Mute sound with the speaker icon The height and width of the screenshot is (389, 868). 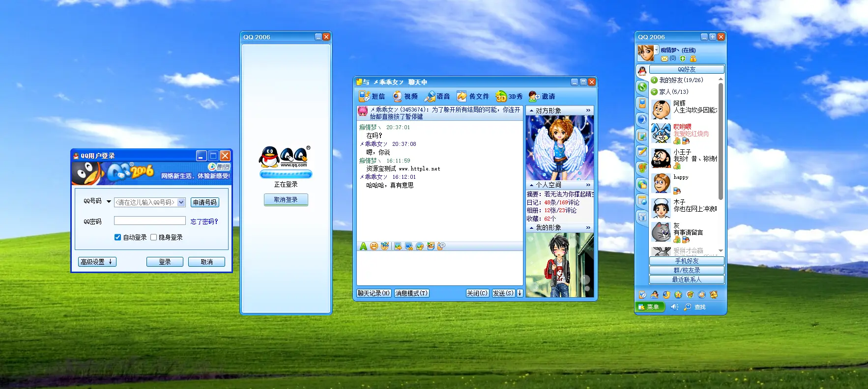pyautogui.click(x=674, y=307)
